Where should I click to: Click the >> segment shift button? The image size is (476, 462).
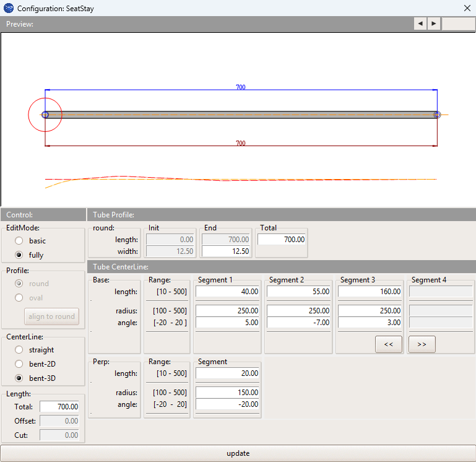point(422,344)
